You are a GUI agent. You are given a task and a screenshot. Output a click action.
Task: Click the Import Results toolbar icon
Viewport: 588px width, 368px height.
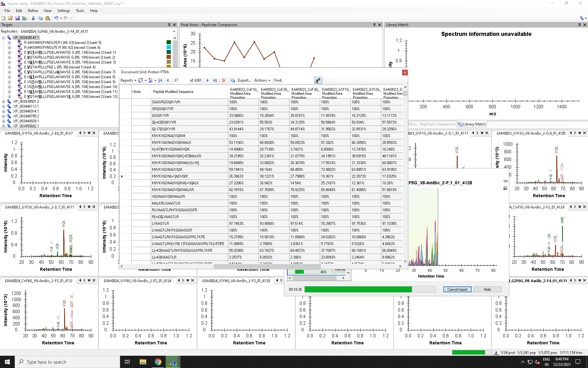click(24, 18)
